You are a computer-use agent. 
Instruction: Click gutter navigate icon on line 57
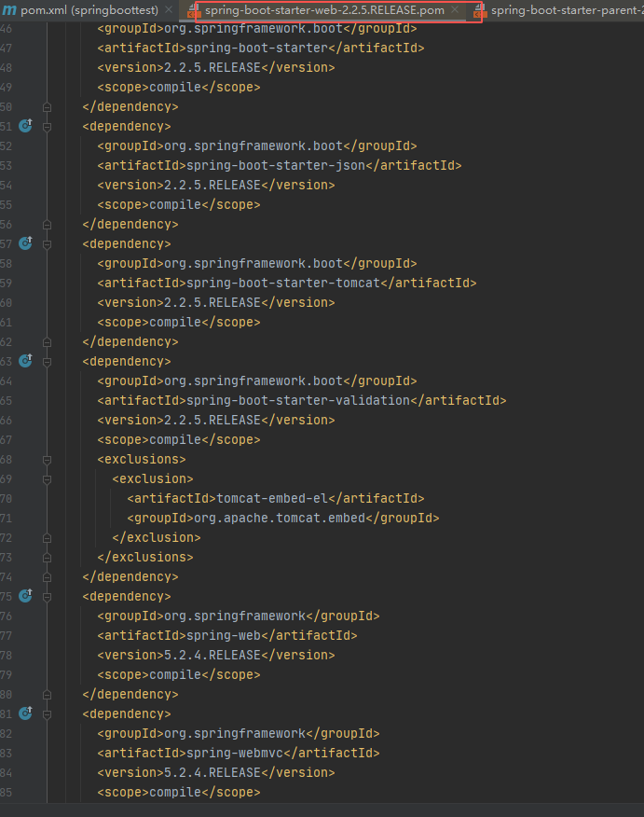click(25, 243)
